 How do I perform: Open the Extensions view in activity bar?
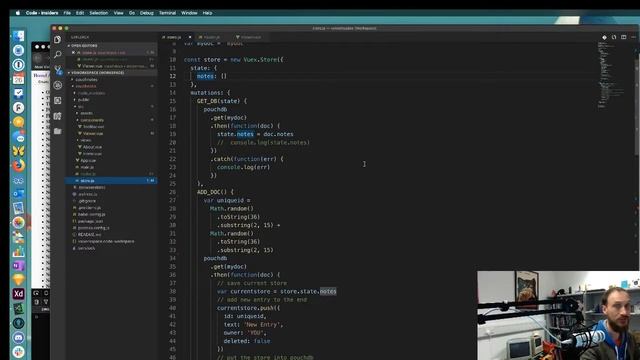[58, 100]
